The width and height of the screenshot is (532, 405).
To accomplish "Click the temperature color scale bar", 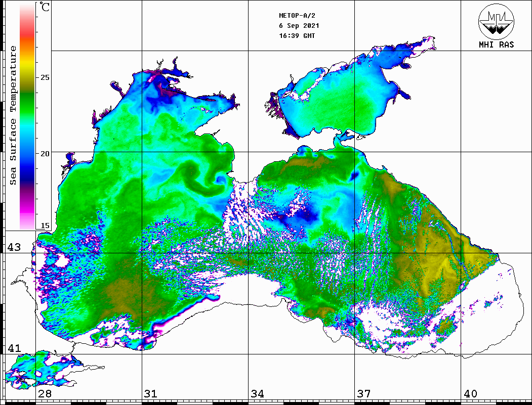I will click(x=27, y=116).
